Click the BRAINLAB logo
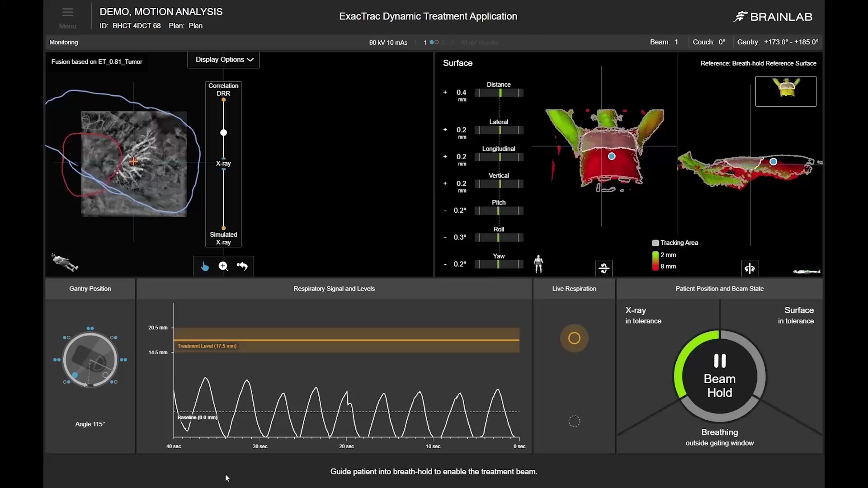Screen dimensions: 868x488 773,17
